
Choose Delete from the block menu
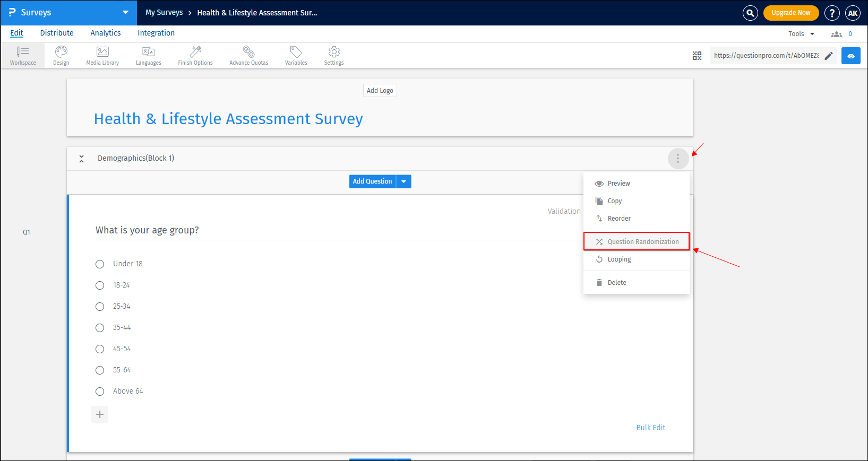pos(637,283)
